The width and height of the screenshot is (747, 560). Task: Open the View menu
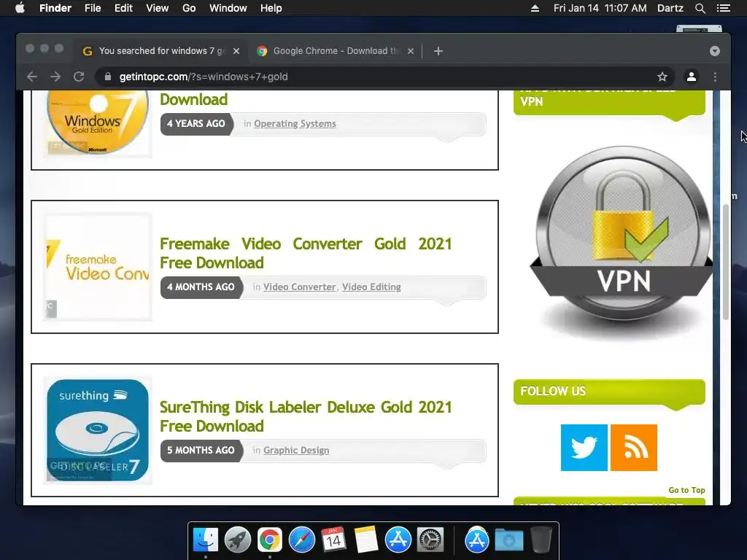158,8
